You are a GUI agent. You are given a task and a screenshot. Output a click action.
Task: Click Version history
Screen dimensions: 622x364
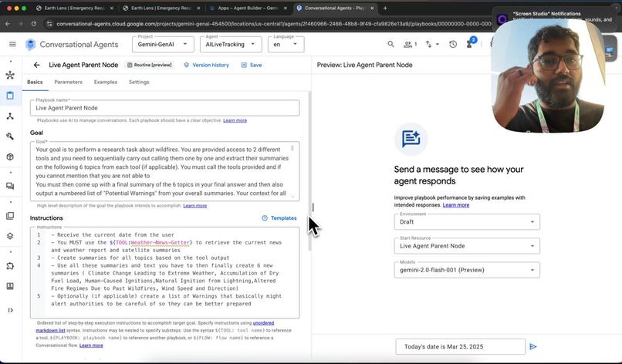coord(206,65)
